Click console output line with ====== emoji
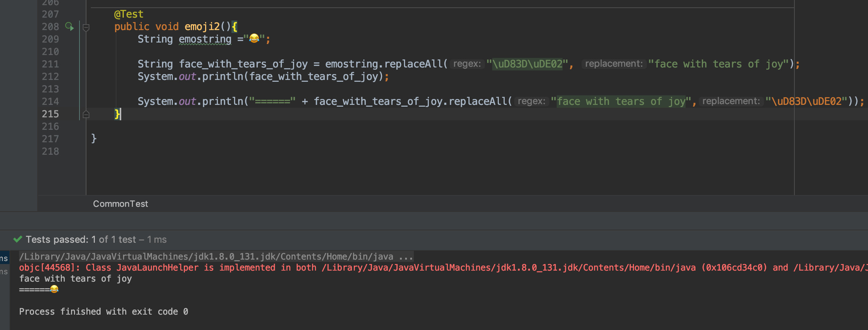Screen dimensions: 868x330 point(39,289)
